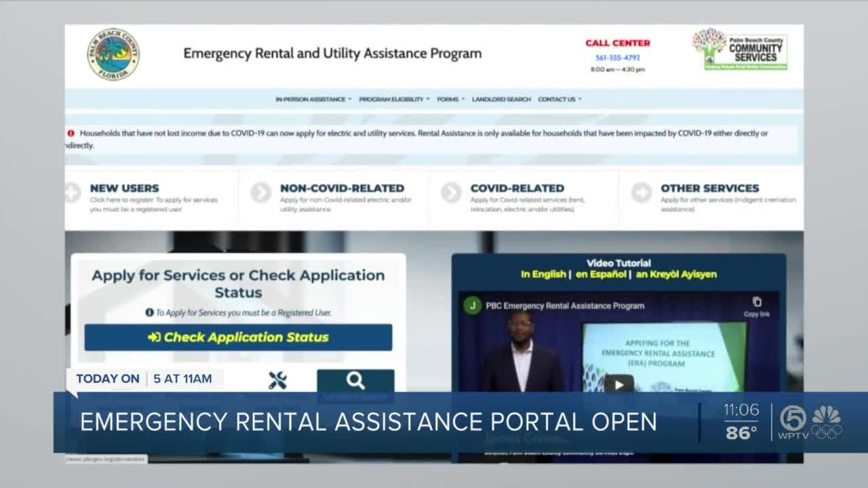Open Non-Covid-Related assistance application

click(x=342, y=188)
